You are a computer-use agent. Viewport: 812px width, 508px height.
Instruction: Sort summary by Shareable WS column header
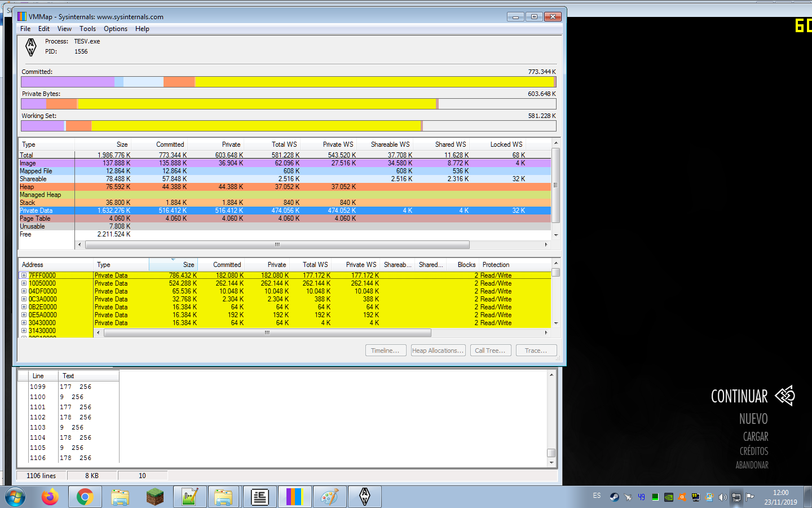click(386, 144)
